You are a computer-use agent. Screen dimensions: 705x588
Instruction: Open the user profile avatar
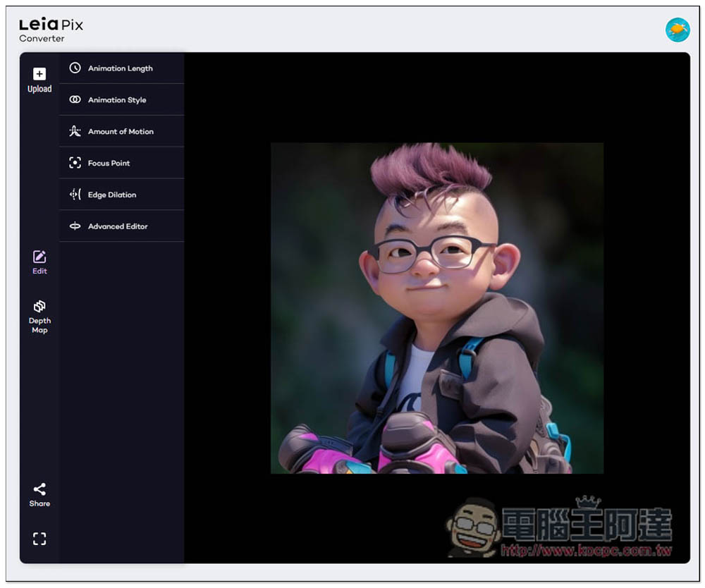(678, 30)
